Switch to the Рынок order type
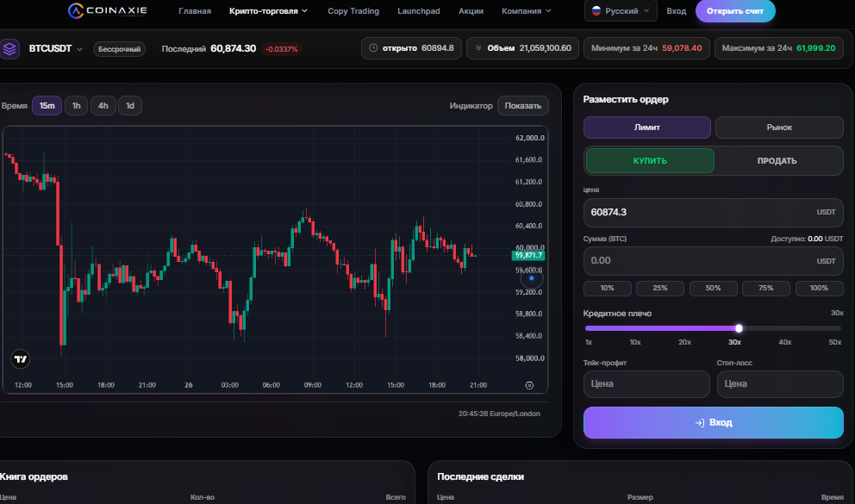The width and height of the screenshot is (855, 504). (779, 128)
